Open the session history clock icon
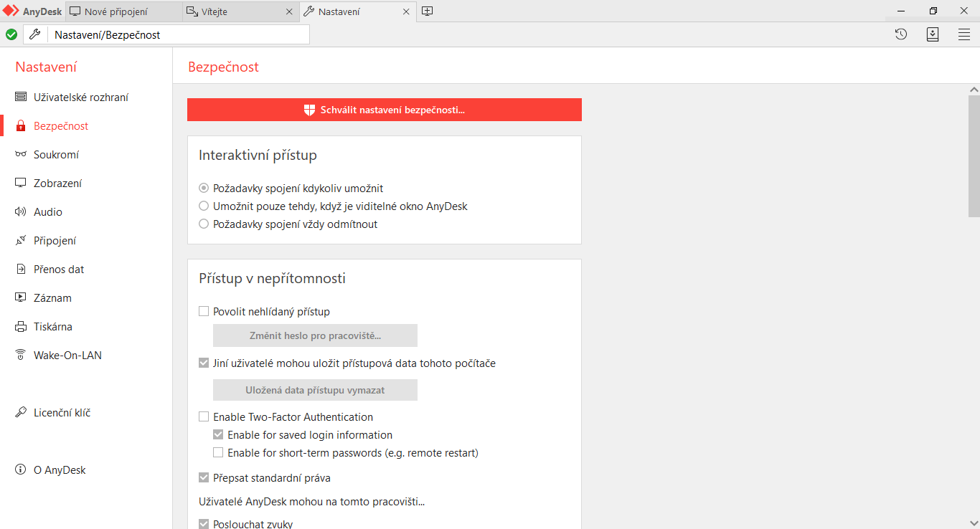 901,34
